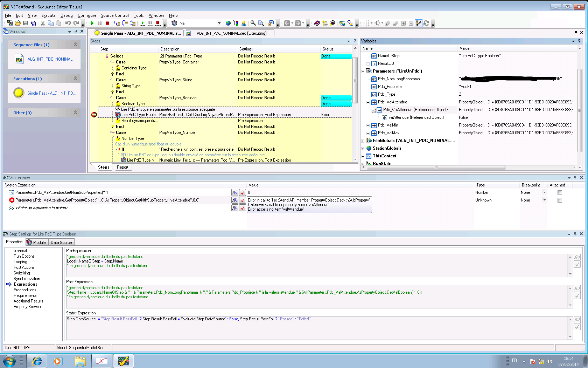Click the Terminate All executions icon
Screen dimensions: 588x368
click(158, 23)
